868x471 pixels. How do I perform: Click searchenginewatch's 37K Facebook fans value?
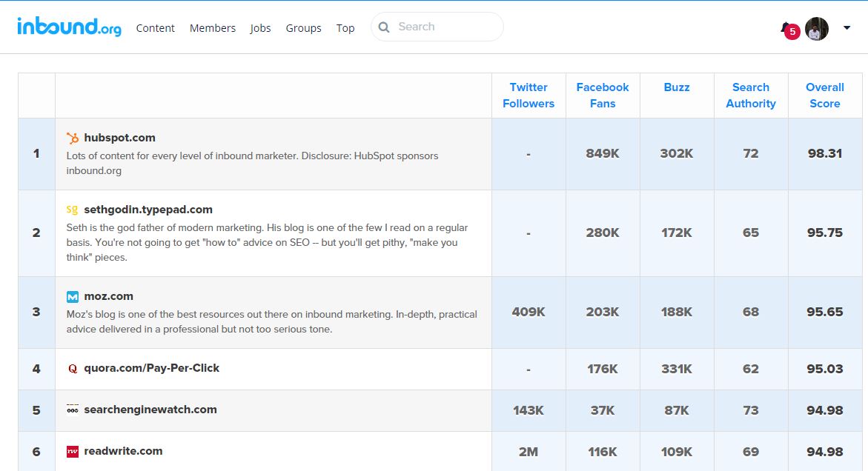pos(603,410)
